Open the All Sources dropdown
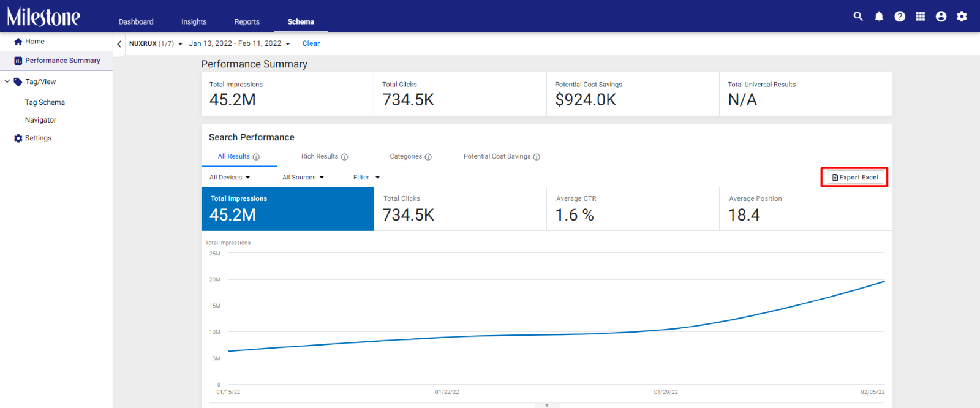The width and height of the screenshot is (980, 408). (x=303, y=178)
